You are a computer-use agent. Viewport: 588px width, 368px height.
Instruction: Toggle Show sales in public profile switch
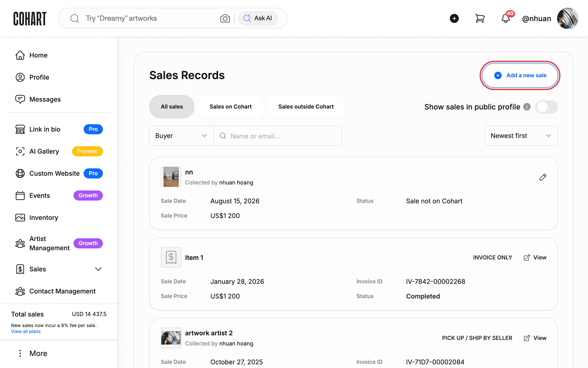(546, 107)
